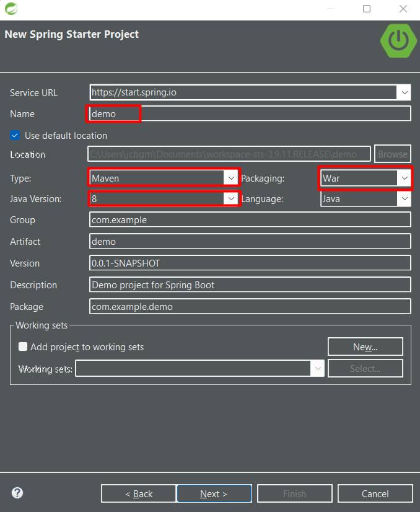Screen dimensions: 420x512
Task: Click the Language: label
Action: [x=263, y=198]
